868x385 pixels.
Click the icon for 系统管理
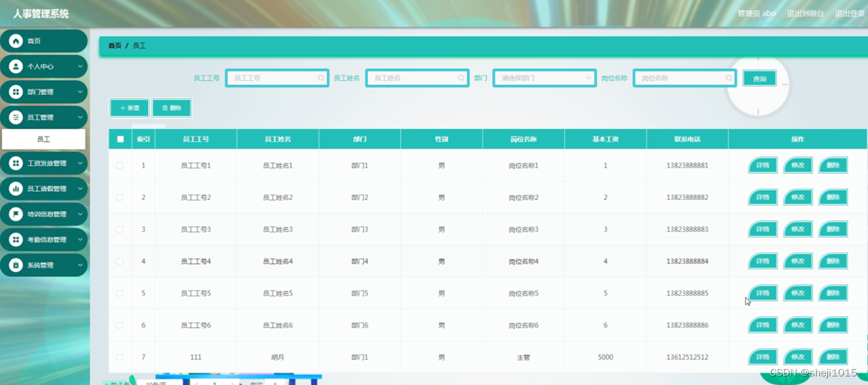point(16,265)
